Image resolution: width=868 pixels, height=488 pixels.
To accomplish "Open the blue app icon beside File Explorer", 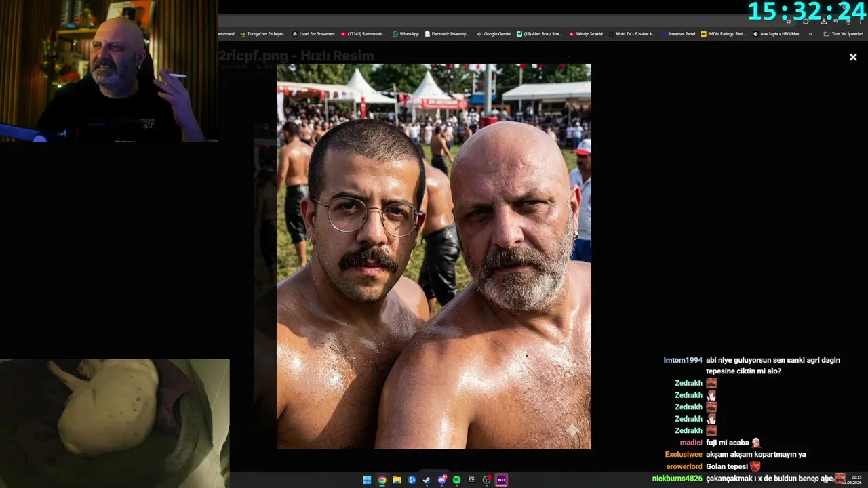I will [412, 480].
